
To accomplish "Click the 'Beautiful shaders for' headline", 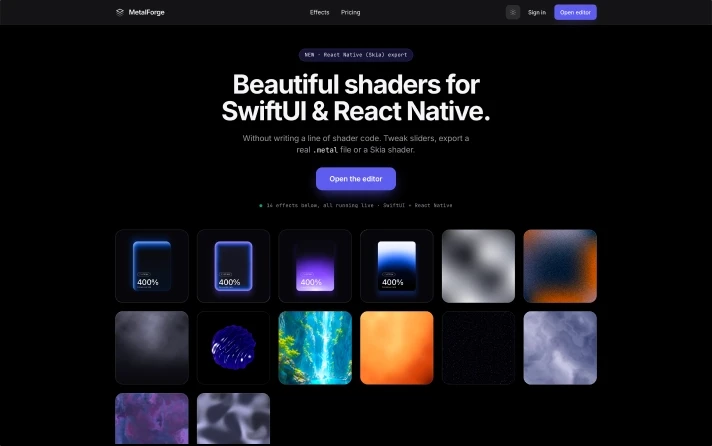I will tap(356, 84).
